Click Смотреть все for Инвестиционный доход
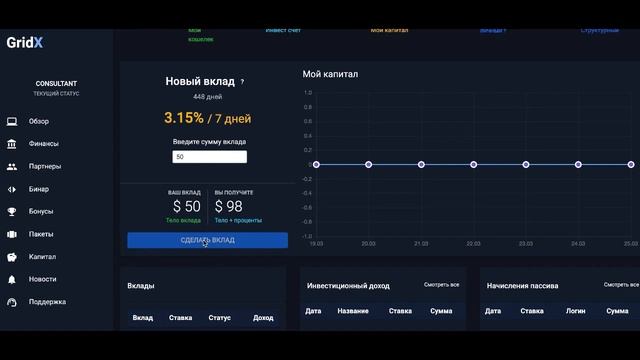The width and height of the screenshot is (640, 360). [441, 284]
